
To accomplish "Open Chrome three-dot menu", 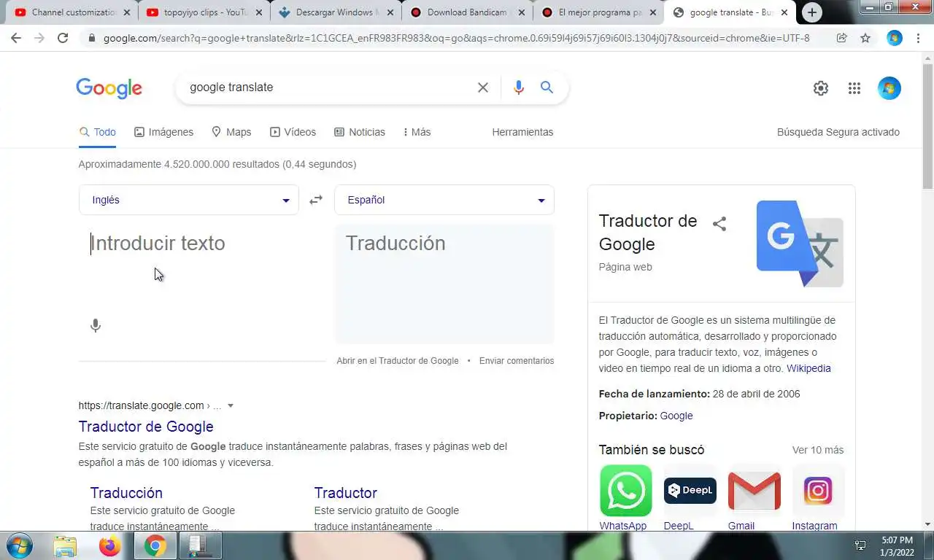I will tap(918, 38).
